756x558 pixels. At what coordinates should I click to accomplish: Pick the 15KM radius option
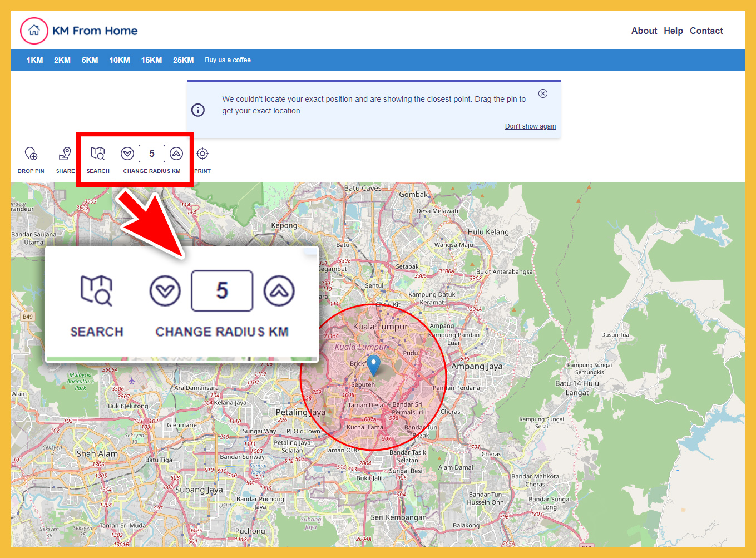click(x=151, y=60)
